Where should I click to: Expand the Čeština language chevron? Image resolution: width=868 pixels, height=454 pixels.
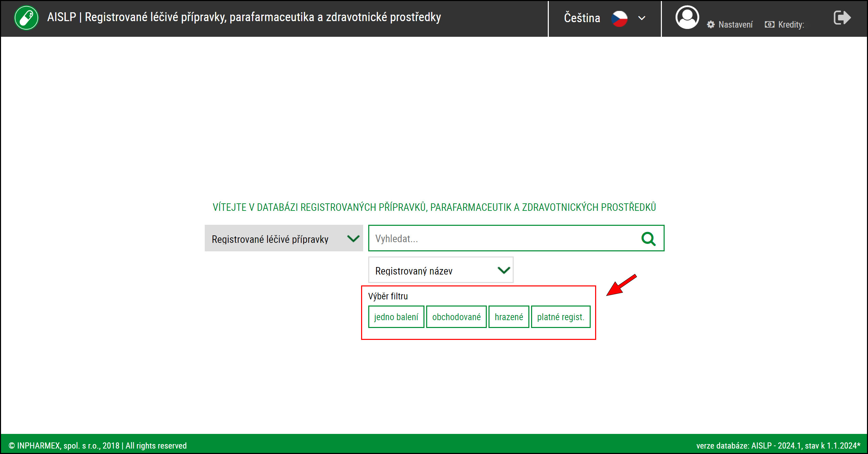coord(642,18)
